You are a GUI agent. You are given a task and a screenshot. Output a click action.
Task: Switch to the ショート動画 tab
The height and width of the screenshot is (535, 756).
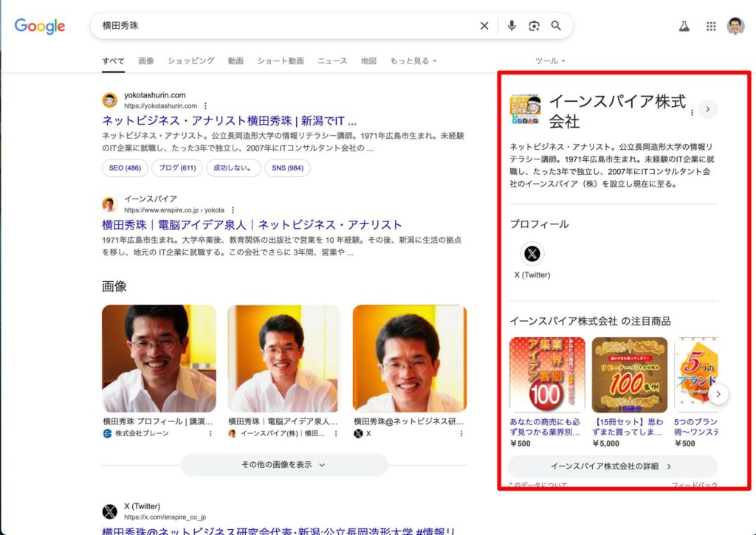pos(281,61)
